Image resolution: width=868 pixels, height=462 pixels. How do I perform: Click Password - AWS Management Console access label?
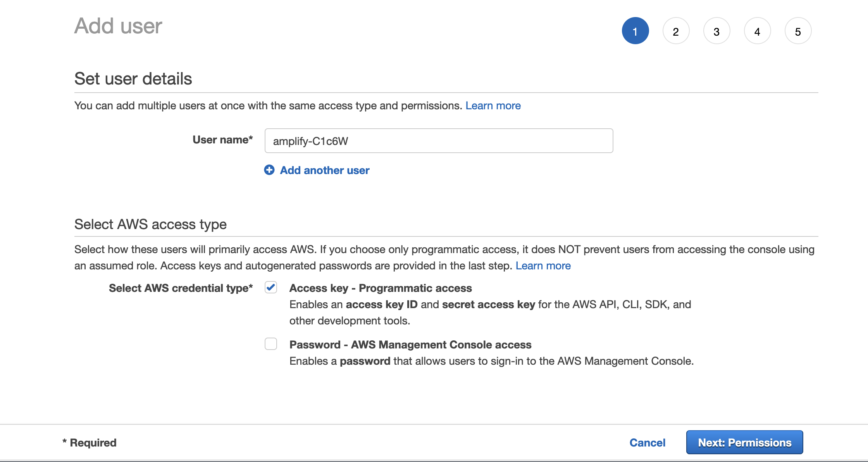[410, 345]
